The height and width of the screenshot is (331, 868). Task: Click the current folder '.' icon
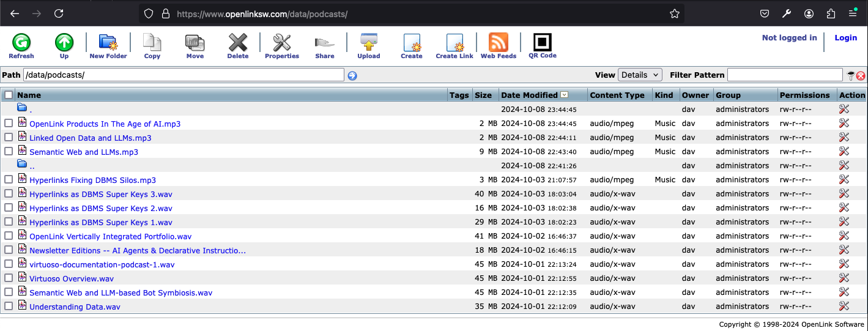pos(22,108)
